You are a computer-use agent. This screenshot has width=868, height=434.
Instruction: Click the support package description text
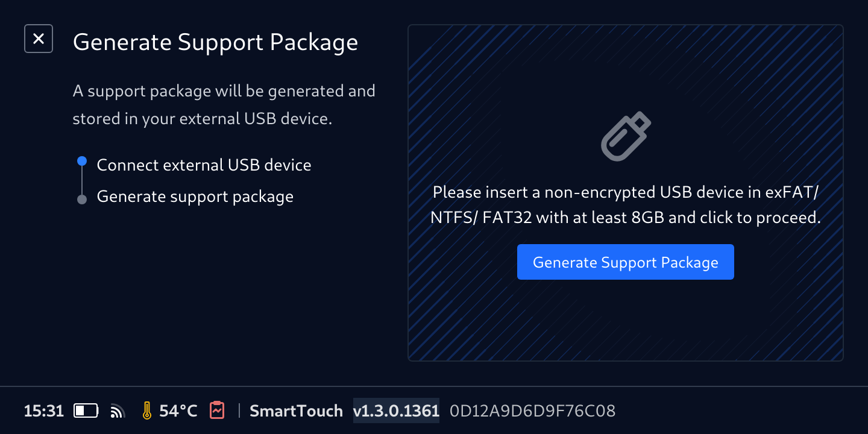224,105
